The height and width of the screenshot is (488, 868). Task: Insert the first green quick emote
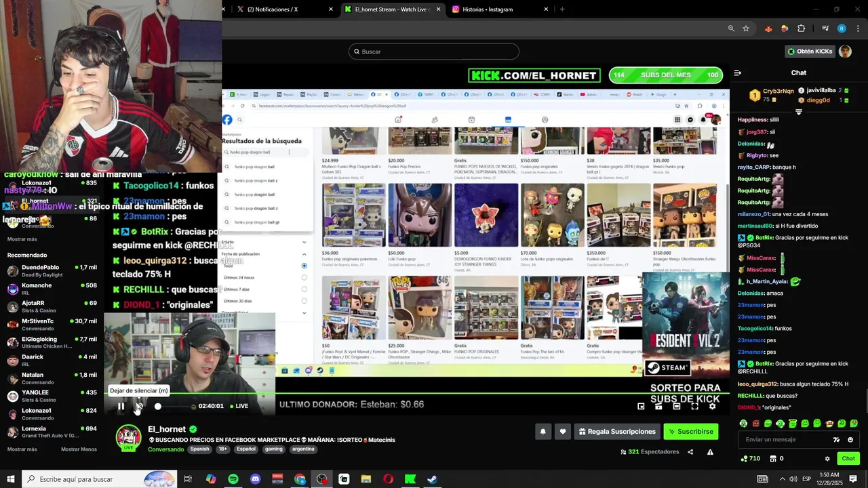click(743, 424)
